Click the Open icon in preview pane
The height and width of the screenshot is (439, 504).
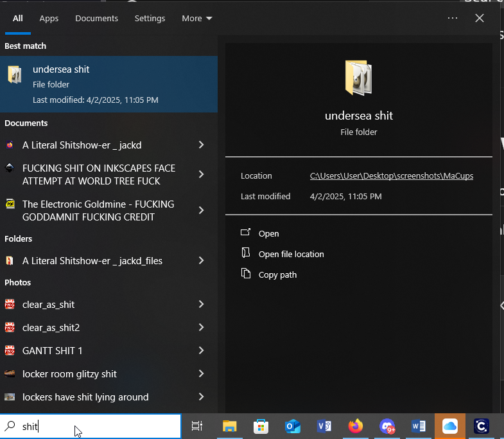coord(245,233)
